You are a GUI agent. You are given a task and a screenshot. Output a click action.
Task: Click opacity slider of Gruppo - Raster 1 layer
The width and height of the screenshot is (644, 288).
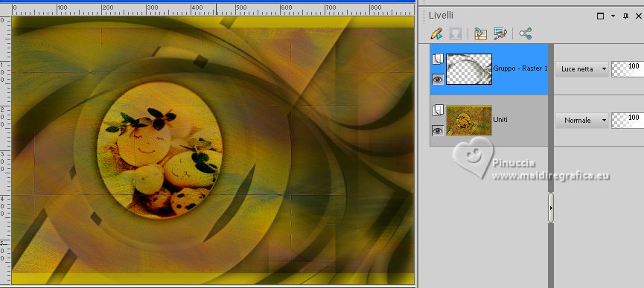click(x=628, y=69)
